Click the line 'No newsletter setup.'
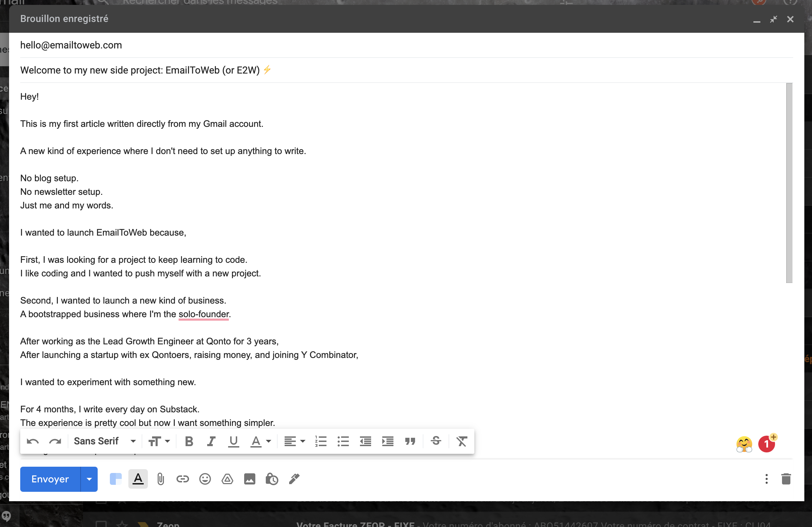Image resolution: width=812 pixels, height=527 pixels. (61, 192)
